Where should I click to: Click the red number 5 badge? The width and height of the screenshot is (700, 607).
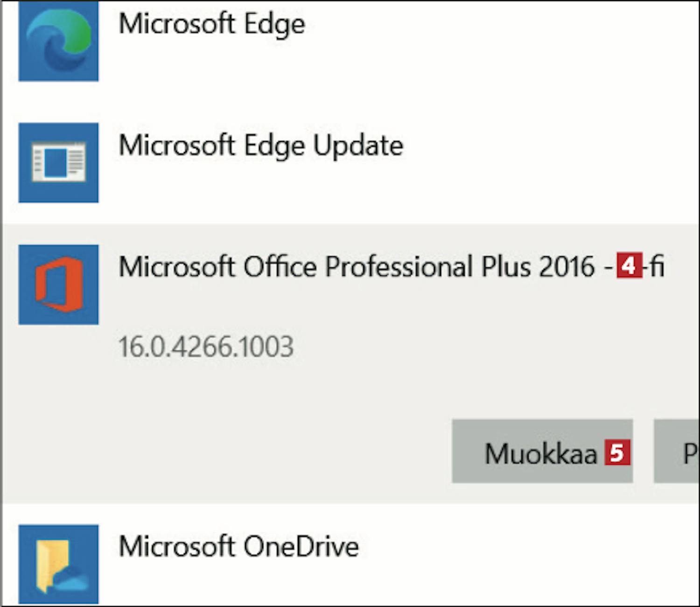[617, 453]
